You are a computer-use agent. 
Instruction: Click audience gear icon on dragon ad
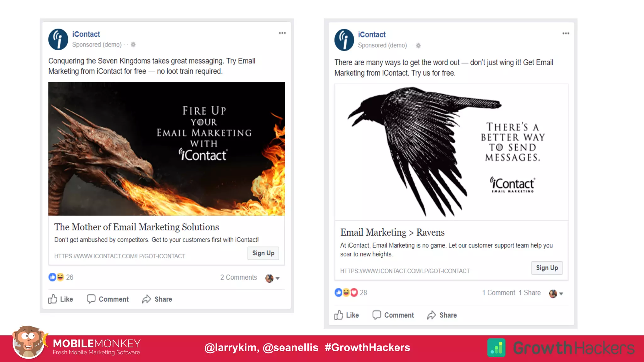[x=133, y=45]
